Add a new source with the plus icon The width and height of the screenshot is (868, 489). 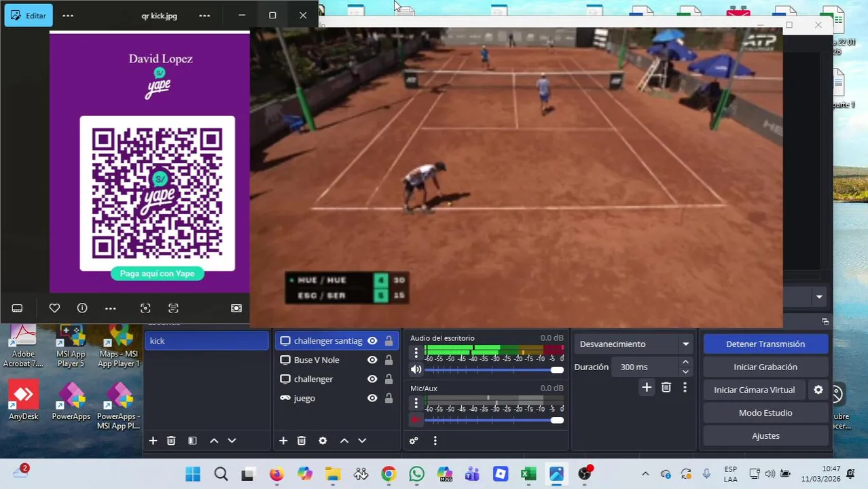point(283,441)
